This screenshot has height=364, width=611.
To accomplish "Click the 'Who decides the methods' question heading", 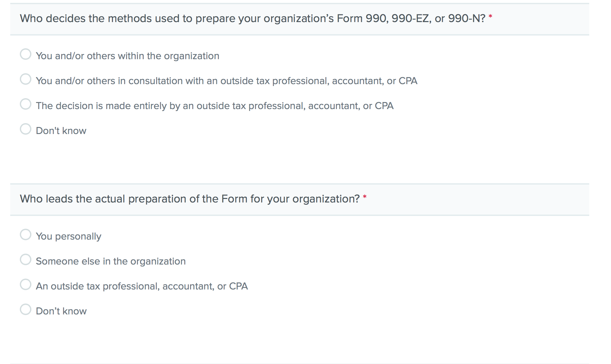I will click(x=252, y=19).
